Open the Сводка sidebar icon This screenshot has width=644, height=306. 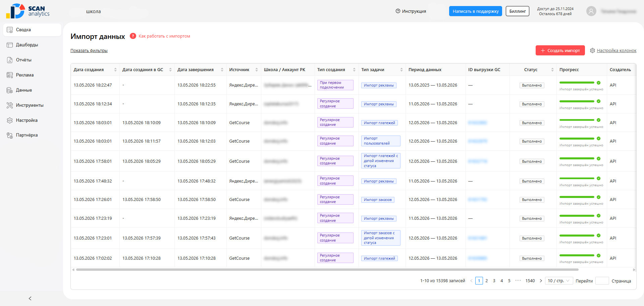click(10, 30)
